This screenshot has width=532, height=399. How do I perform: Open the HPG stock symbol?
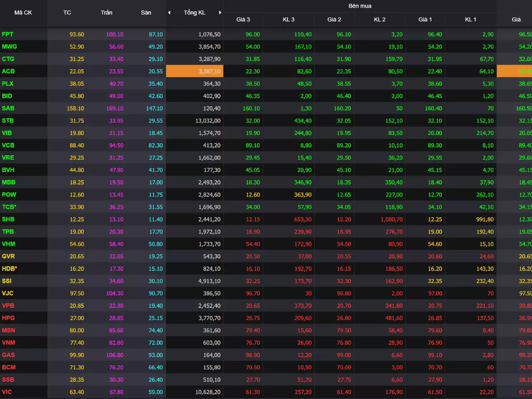click(x=8, y=318)
